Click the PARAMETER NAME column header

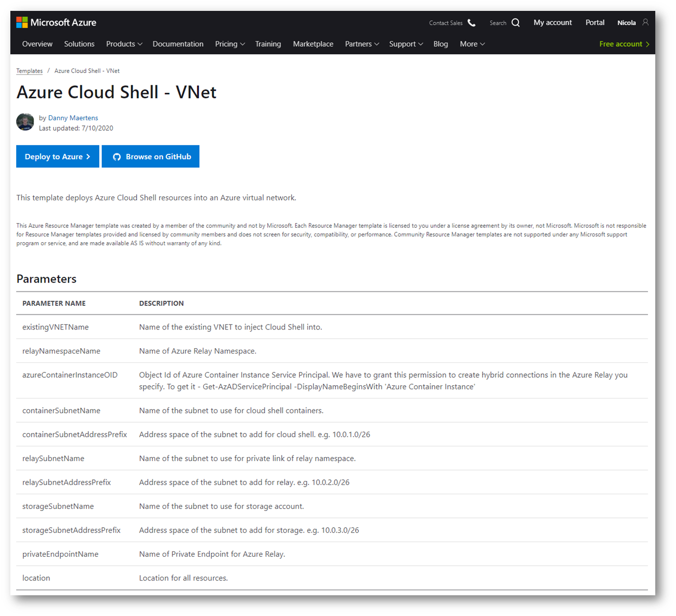(x=54, y=303)
